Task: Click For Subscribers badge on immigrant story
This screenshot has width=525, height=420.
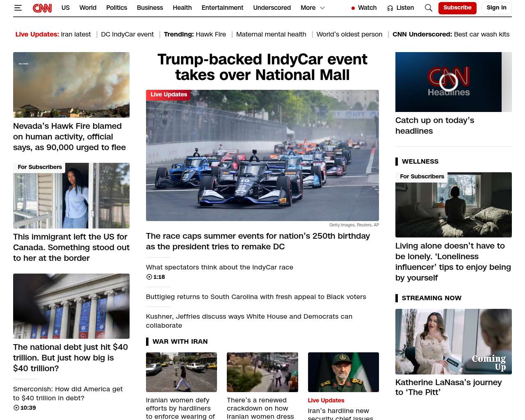Action: coord(39,167)
